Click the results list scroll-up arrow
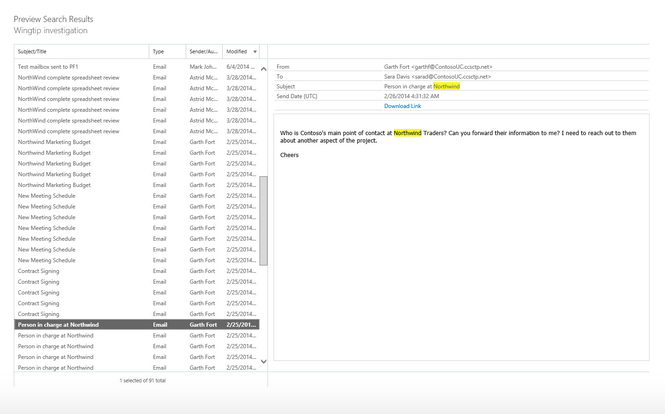 point(263,69)
